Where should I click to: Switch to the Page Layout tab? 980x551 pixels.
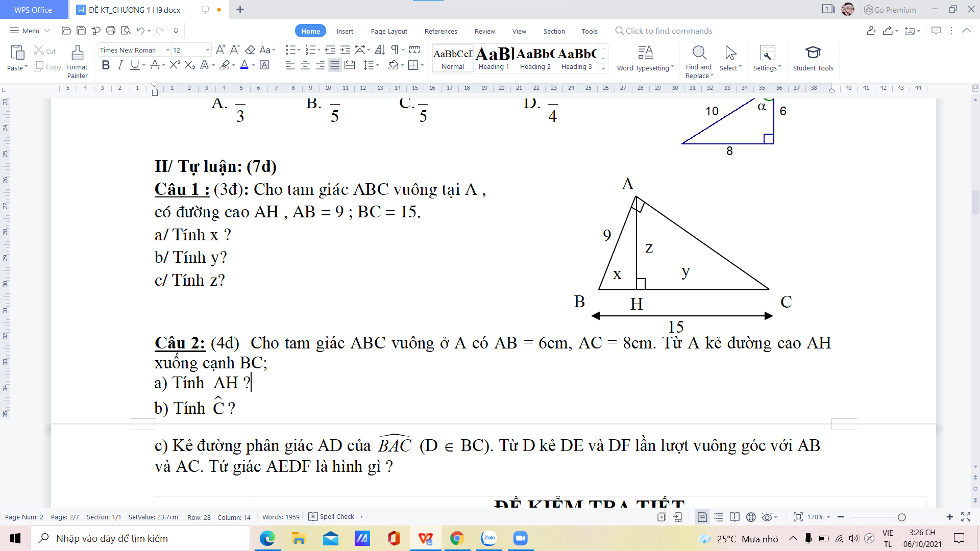[389, 31]
